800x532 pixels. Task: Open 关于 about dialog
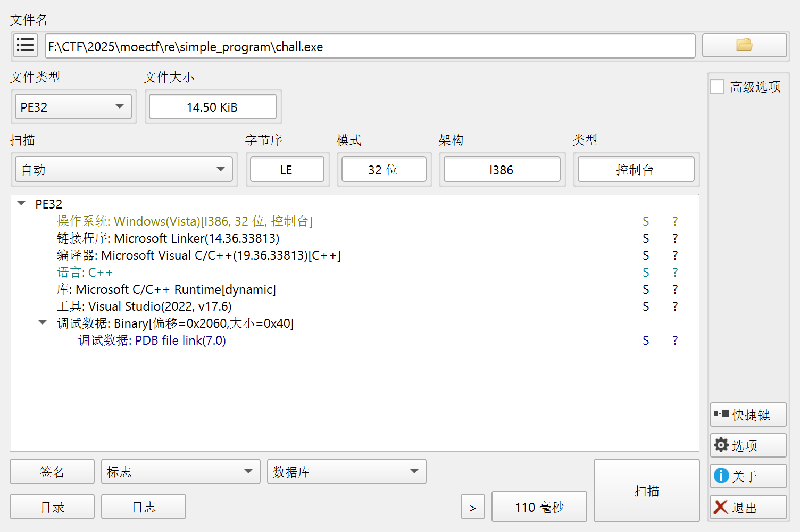click(747, 477)
